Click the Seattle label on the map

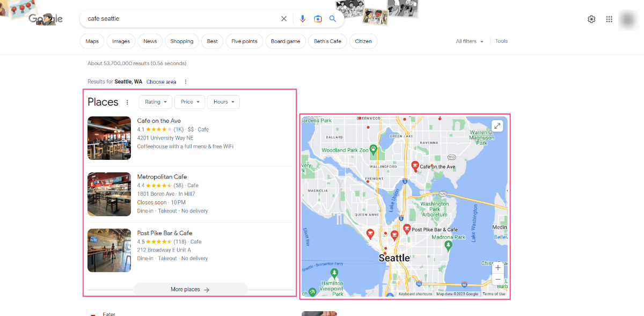[394, 258]
